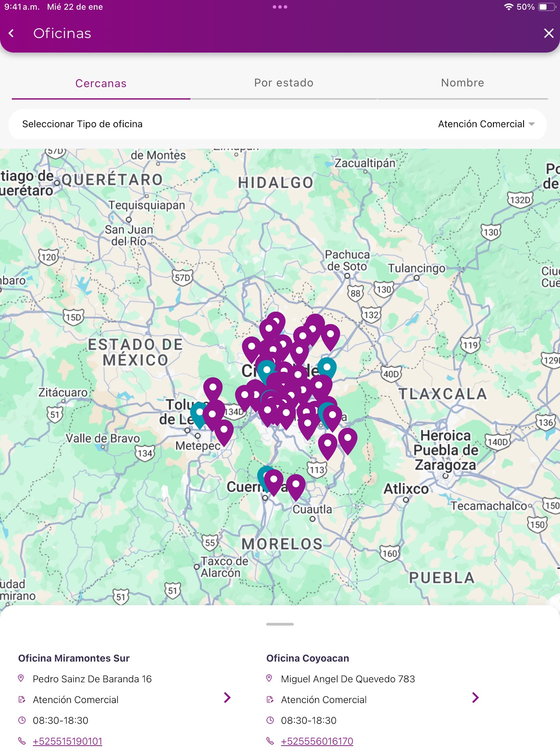Viewport: 560px width, 747px height.
Task: Tap the Taxco de Alarcón map label
Action: pos(224,567)
